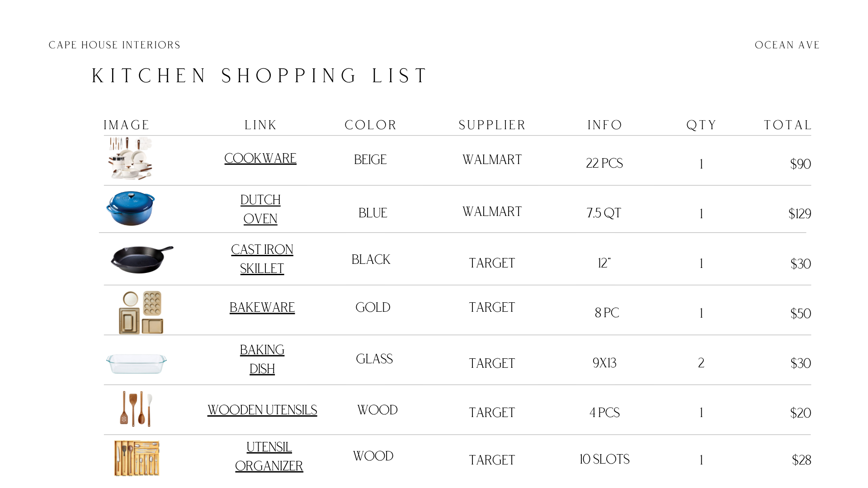Open the BAKEWARE link
The image size is (868, 488).
tap(262, 308)
